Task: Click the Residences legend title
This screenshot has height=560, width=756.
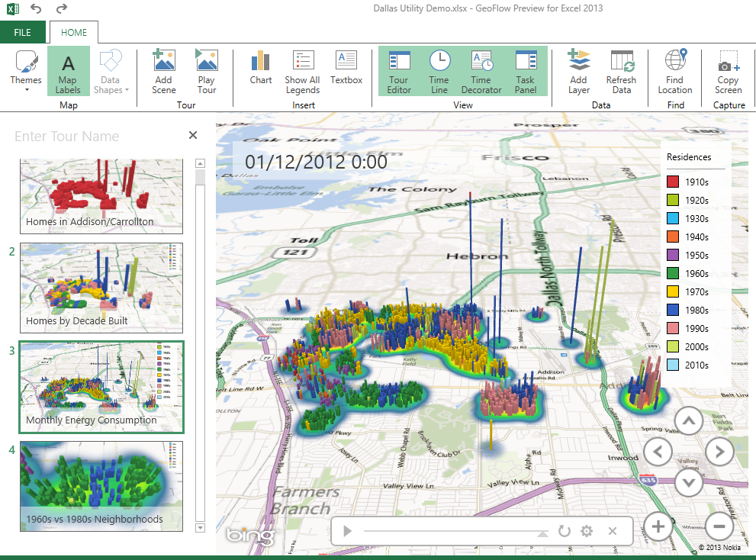Action: tap(689, 156)
